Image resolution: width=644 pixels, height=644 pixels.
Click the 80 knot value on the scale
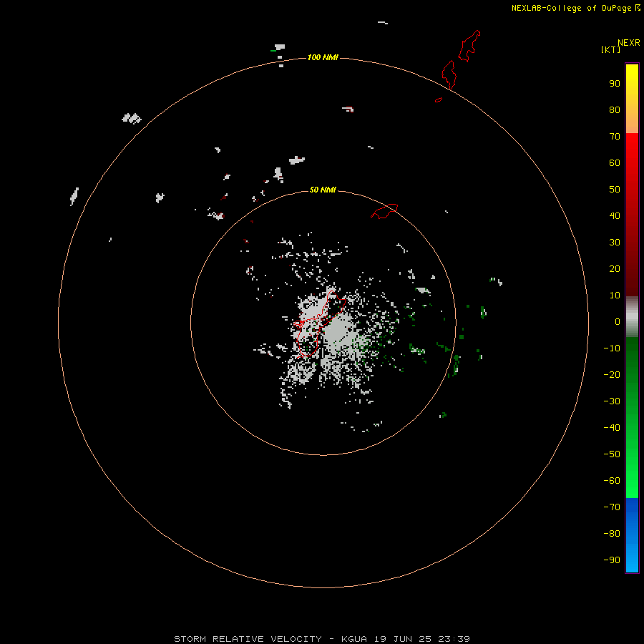click(x=615, y=110)
